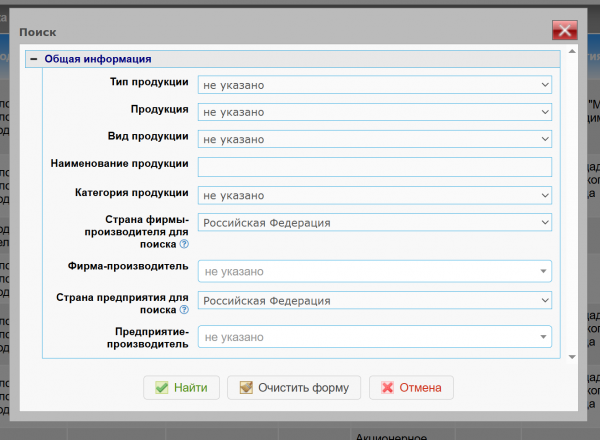Image resolution: width=600 pixels, height=440 pixels.
Task: Close the Поиск dialog with red X
Action: 565,32
